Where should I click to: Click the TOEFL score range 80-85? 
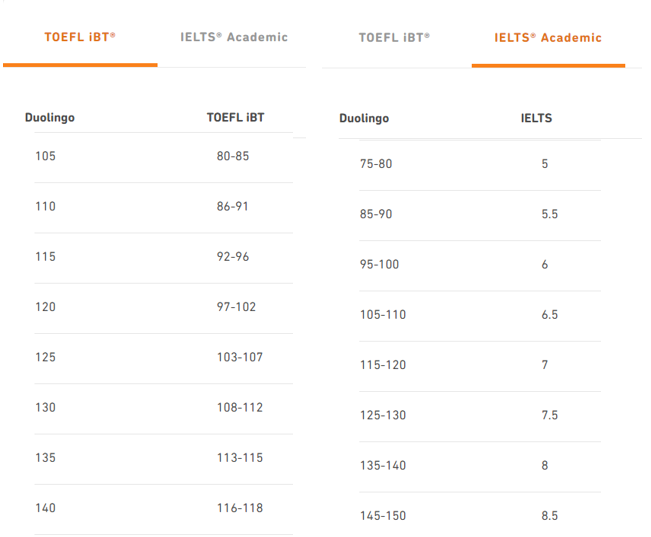click(x=233, y=156)
